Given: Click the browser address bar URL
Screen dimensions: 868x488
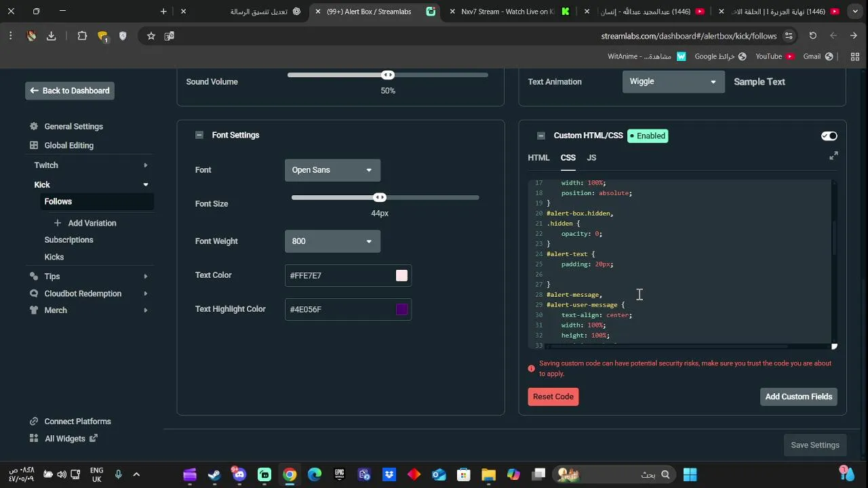Looking at the screenshot, I should 689,36.
